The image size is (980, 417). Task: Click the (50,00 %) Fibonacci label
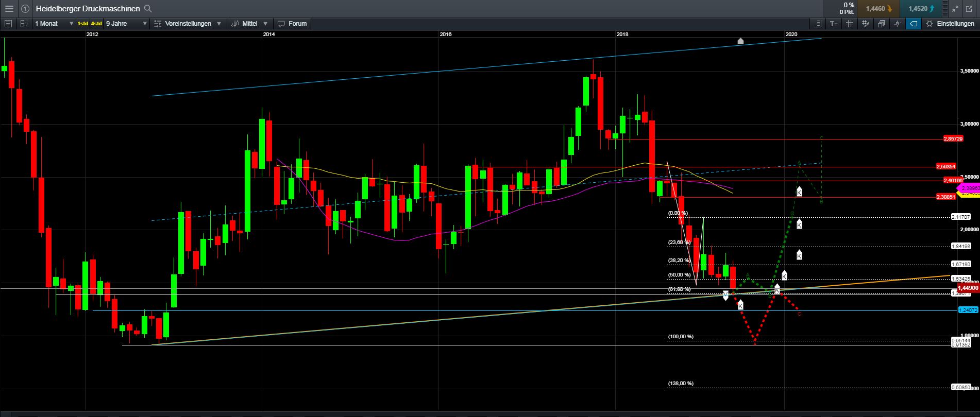pos(679,275)
